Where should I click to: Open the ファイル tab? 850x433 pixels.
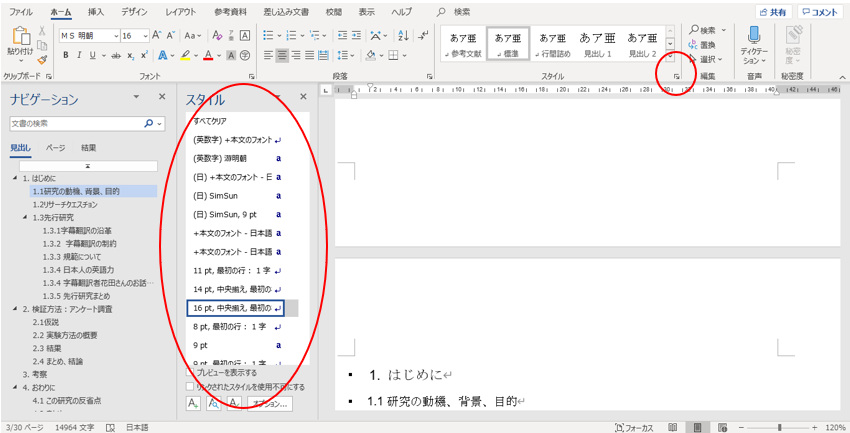[x=21, y=11]
